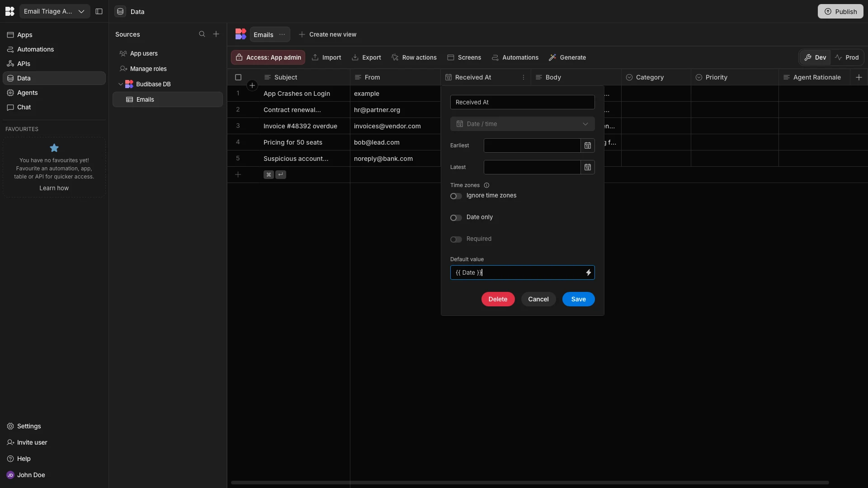Open the Latest date calendar picker
868x488 pixels.
pyautogui.click(x=587, y=167)
